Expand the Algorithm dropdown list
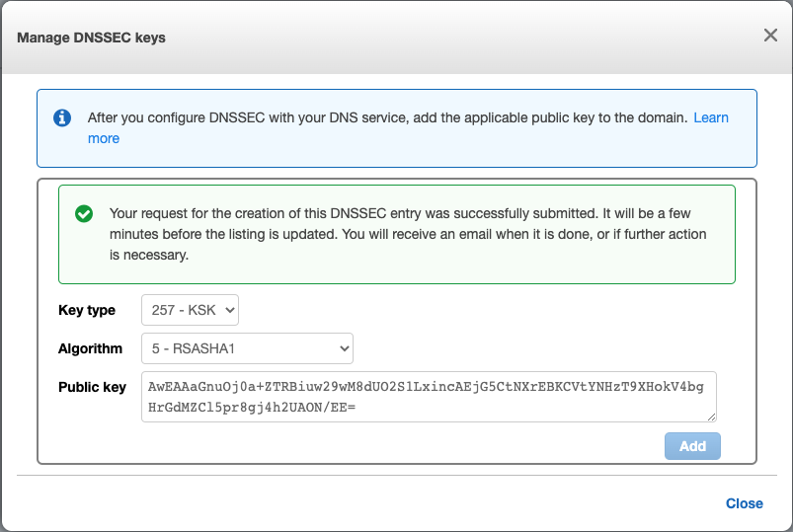 [247, 348]
